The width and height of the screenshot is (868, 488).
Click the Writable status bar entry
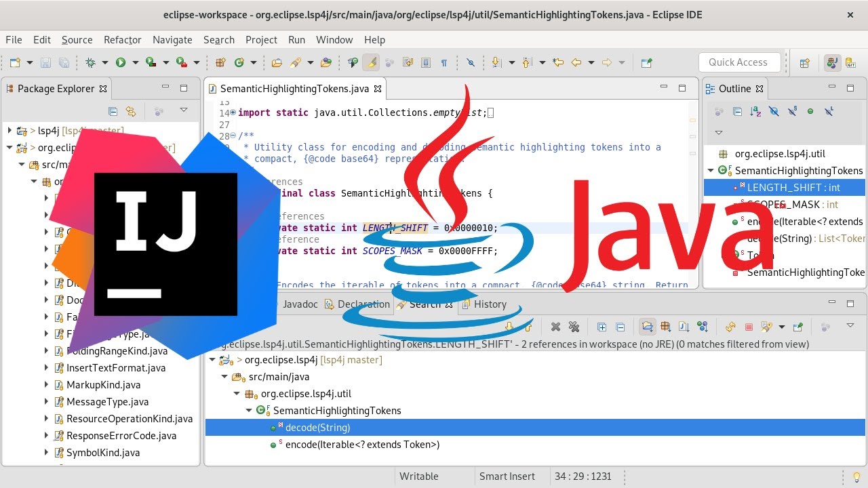click(419, 476)
